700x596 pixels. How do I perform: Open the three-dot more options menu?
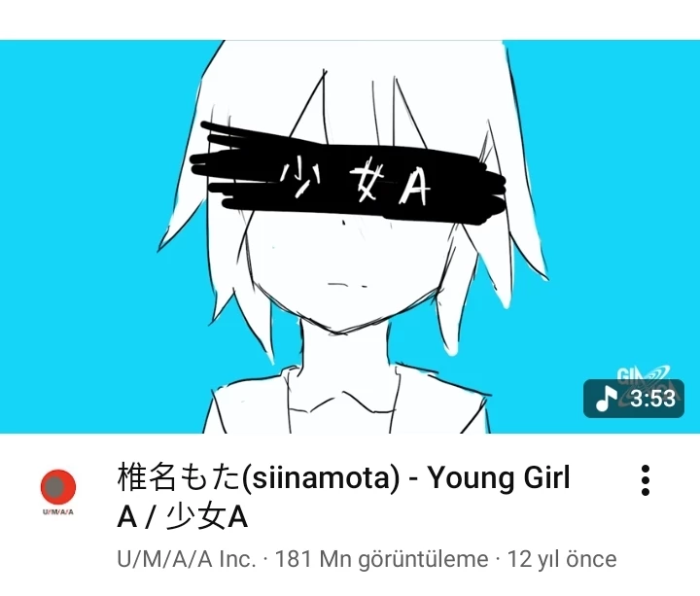point(646,480)
